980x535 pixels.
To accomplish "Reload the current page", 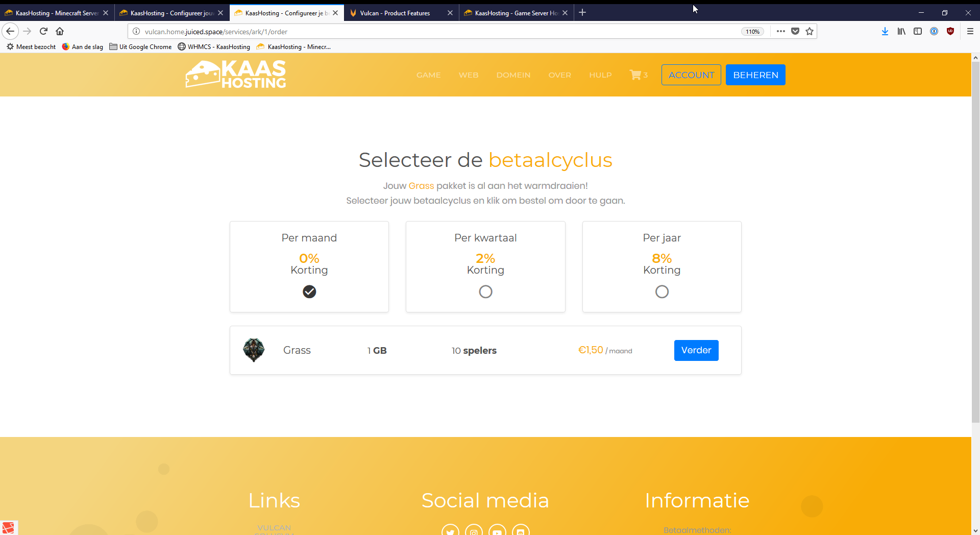I will tap(43, 31).
